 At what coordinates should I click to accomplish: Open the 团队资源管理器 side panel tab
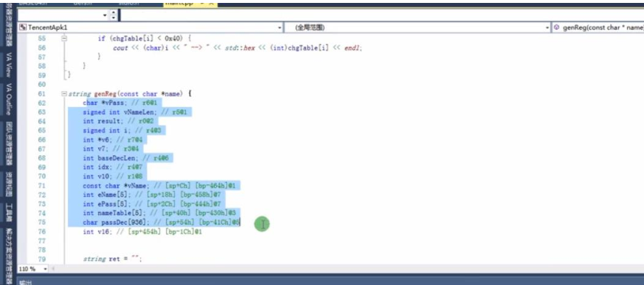coord(8,143)
